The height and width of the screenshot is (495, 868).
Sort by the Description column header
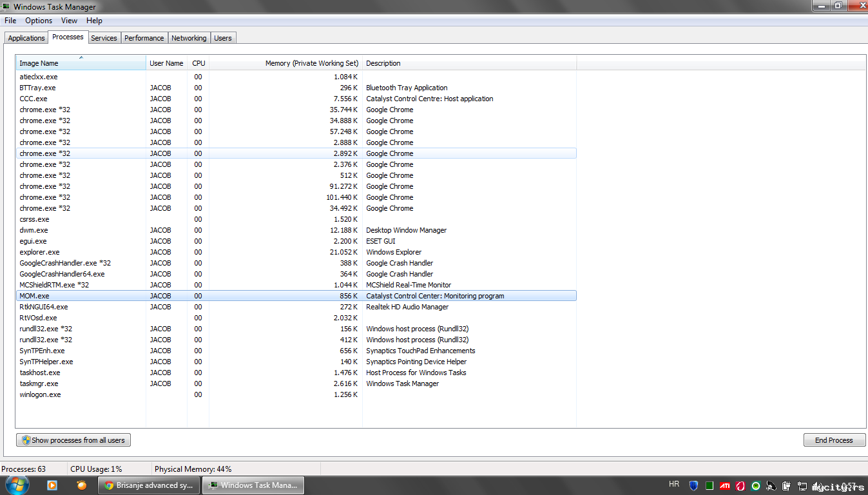(x=469, y=63)
